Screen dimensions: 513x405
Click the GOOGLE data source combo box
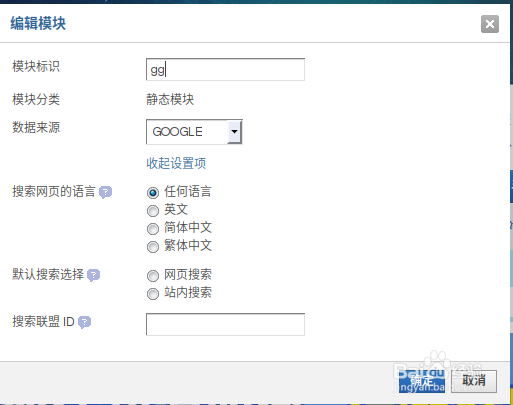pyautogui.click(x=194, y=132)
